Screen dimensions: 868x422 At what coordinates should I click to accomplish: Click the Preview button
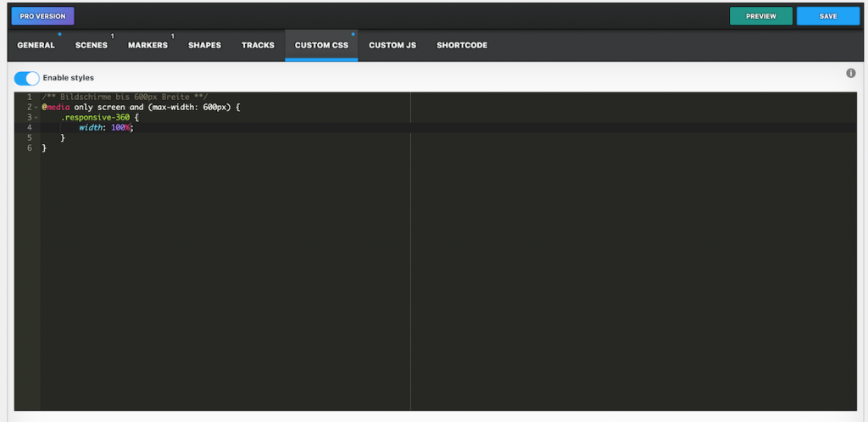(x=761, y=16)
